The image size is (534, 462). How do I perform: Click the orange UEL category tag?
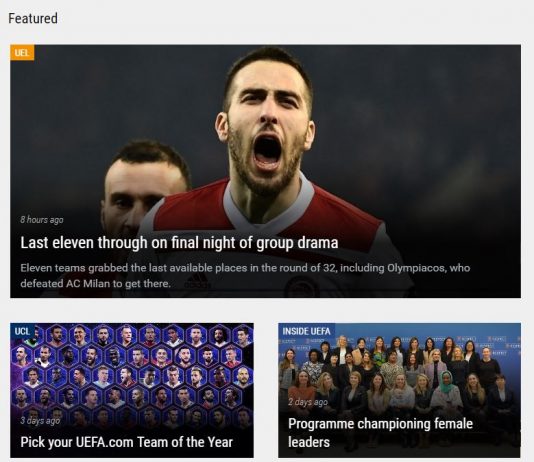22,53
